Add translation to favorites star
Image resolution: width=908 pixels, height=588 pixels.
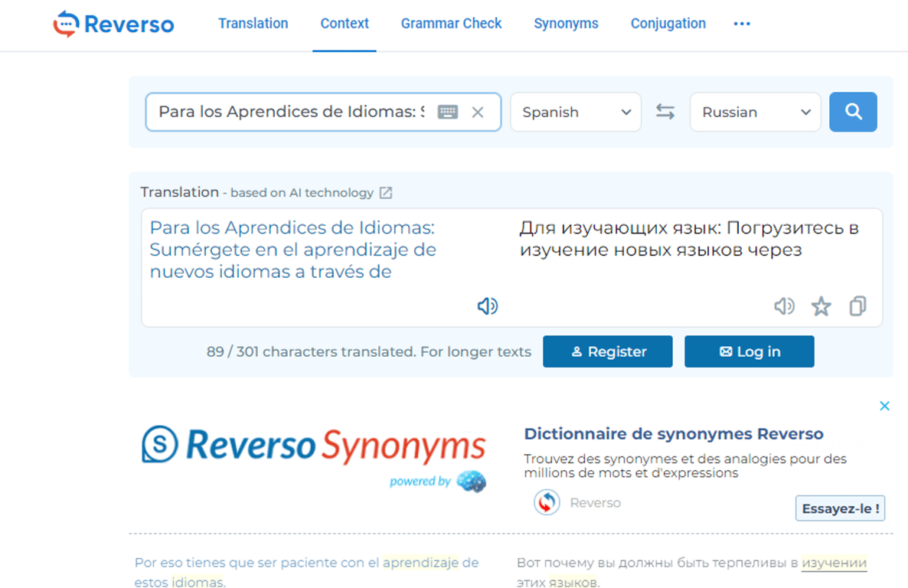click(x=821, y=306)
